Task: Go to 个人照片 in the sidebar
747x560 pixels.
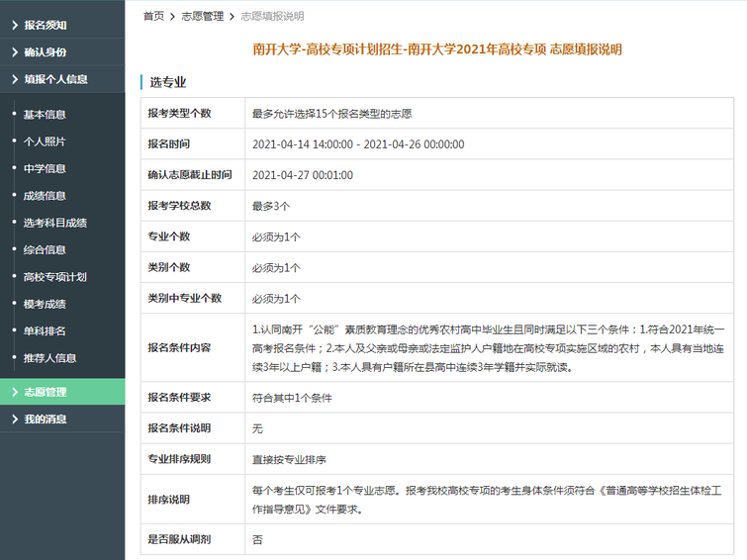Action: [x=45, y=142]
